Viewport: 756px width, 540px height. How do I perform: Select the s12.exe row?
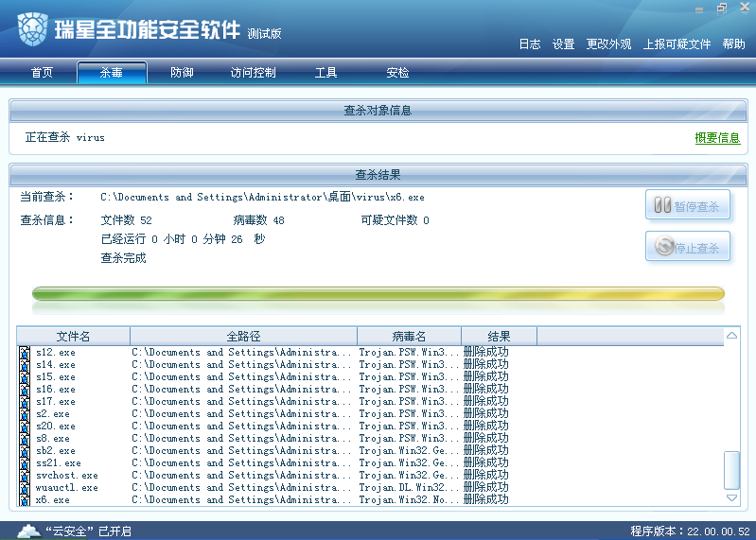(370, 353)
